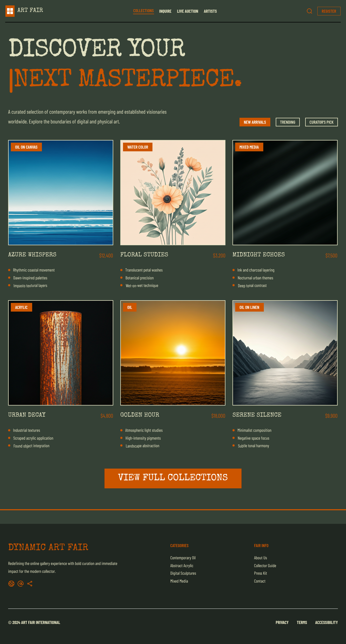
Task: Go to Live Auction in navigation
Action: [188, 11]
